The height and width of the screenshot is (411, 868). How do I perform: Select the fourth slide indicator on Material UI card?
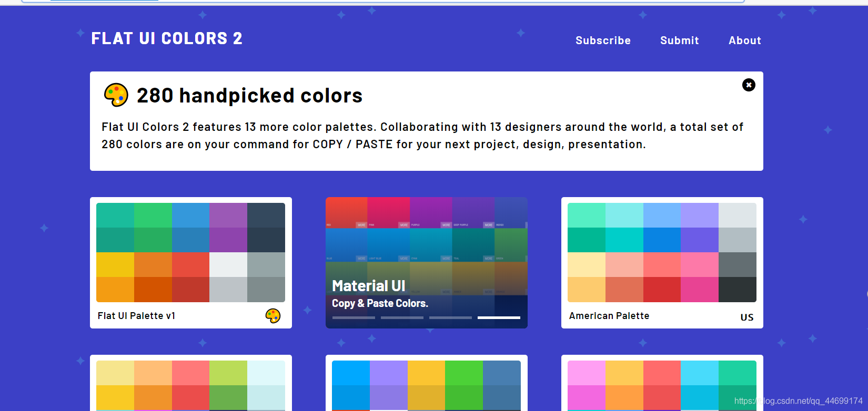tap(499, 317)
